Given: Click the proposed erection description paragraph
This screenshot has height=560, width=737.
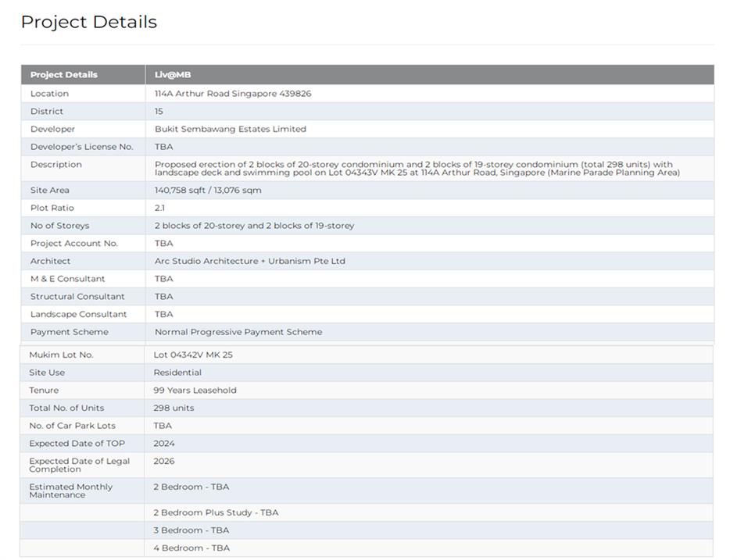Looking at the screenshot, I should [x=417, y=169].
